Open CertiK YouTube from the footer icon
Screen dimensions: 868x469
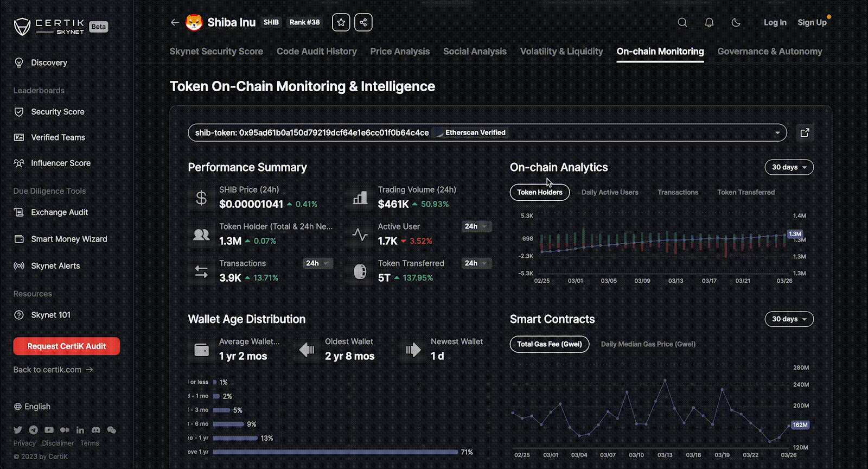click(49, 430)
